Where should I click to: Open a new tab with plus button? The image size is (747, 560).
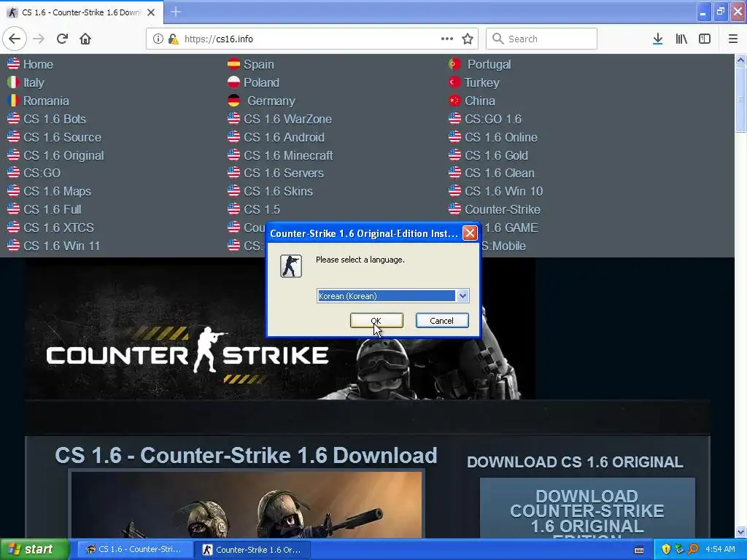click(x=176, y=12)
